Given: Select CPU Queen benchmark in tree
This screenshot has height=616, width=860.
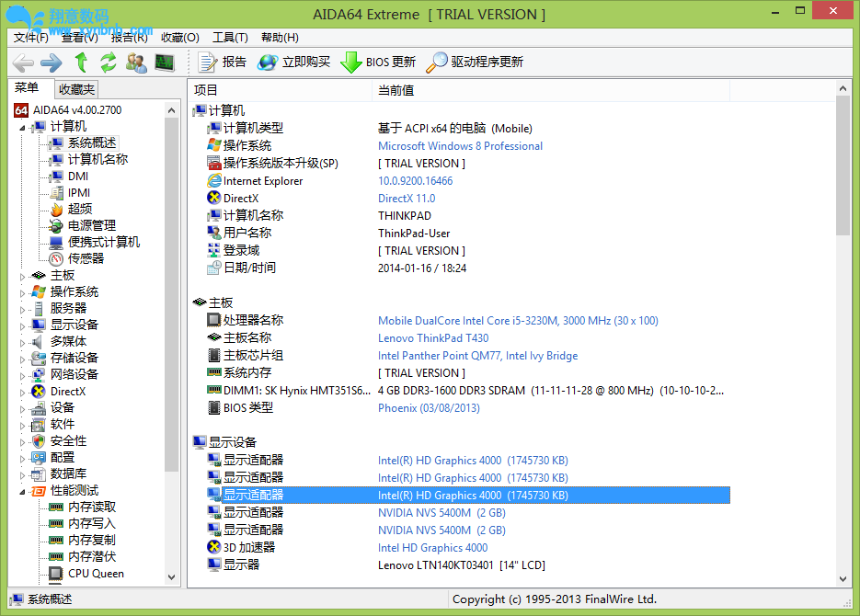Looking at the screenshot, I should coord(96,574).
